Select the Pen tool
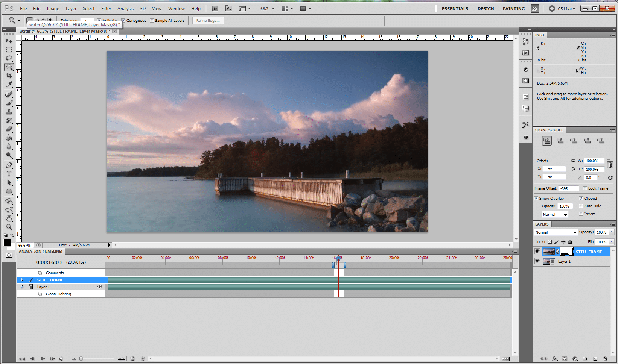 tap(9, 165)
